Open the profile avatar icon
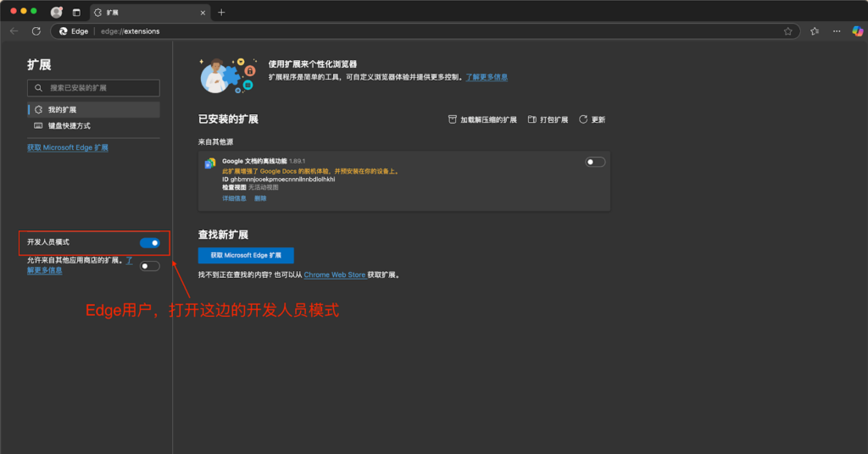 click(x=57, y=13)
